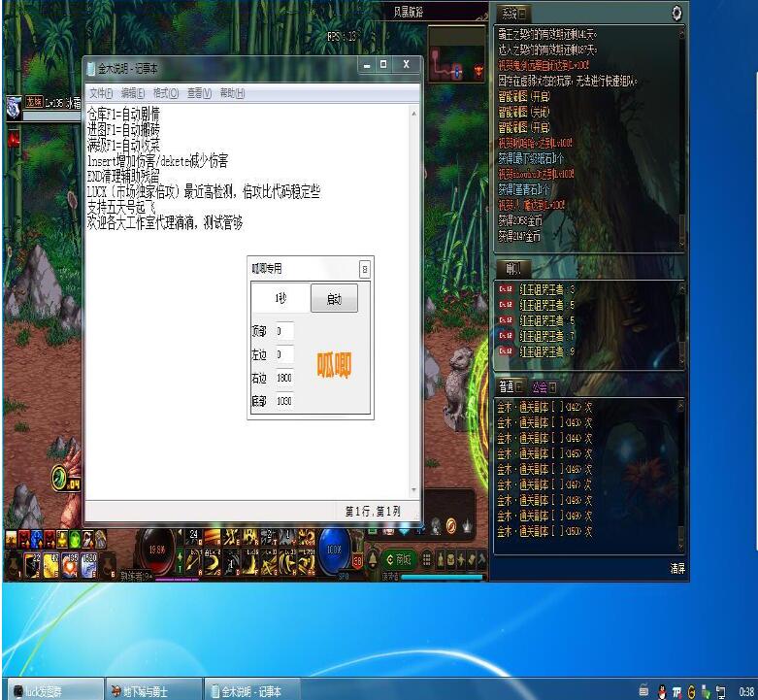Switch to the 系统 chat tab

(513, 13)
